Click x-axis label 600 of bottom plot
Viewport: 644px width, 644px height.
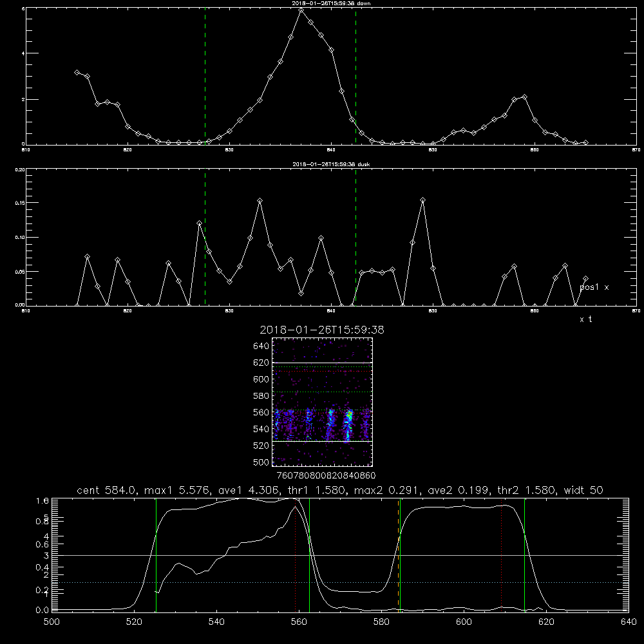(464, 622)
